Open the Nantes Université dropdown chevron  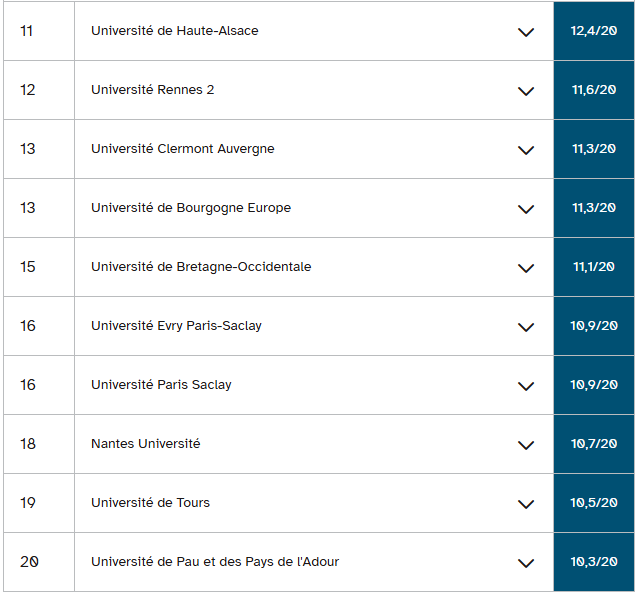point(526,445)
